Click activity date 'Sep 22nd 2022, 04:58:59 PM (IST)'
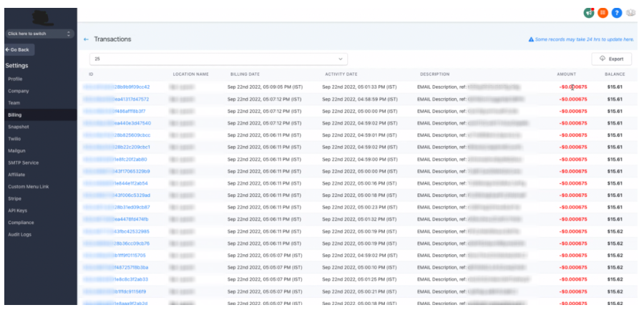Image resolution: width=644 pixels, height=310 pixels. click(360, 99)
